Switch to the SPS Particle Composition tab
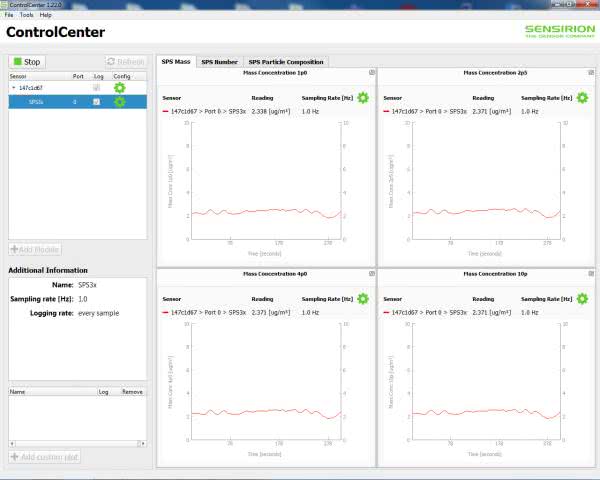 [285, 62]
